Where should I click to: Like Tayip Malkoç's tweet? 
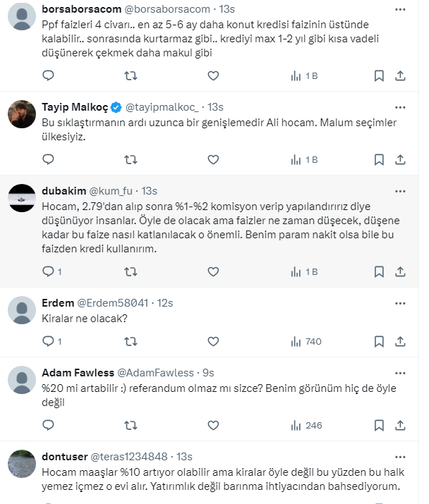click(x=213, y=160)
